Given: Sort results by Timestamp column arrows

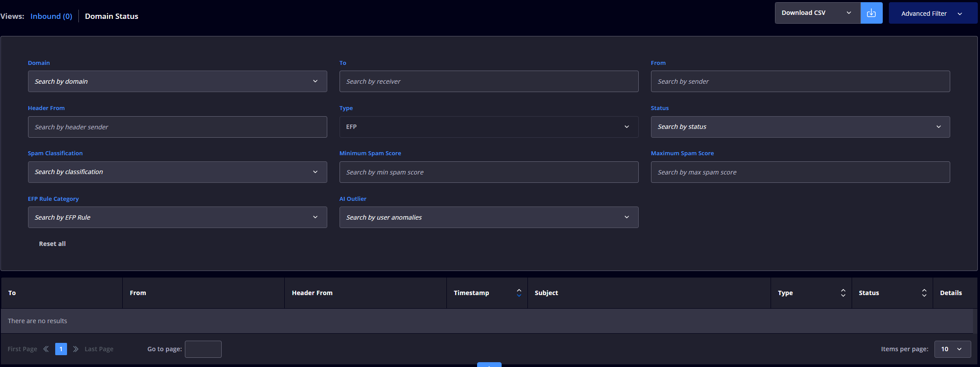Looking at the screenshot, I should (x=519, y=293).
